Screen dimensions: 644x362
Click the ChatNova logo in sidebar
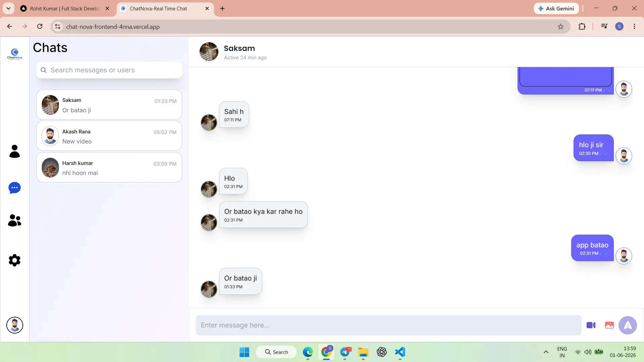[x=15, y=54]
